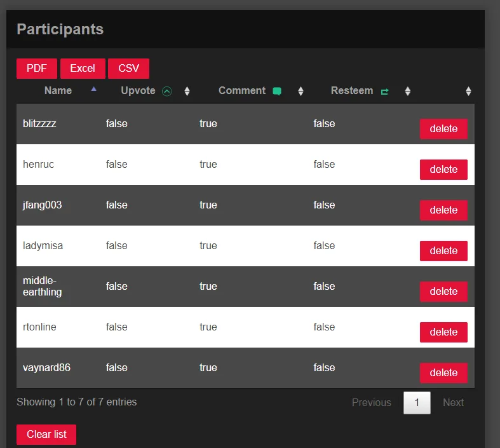
Task: Click the green upvote chevron icon
Action: click(x=167, y=92)
